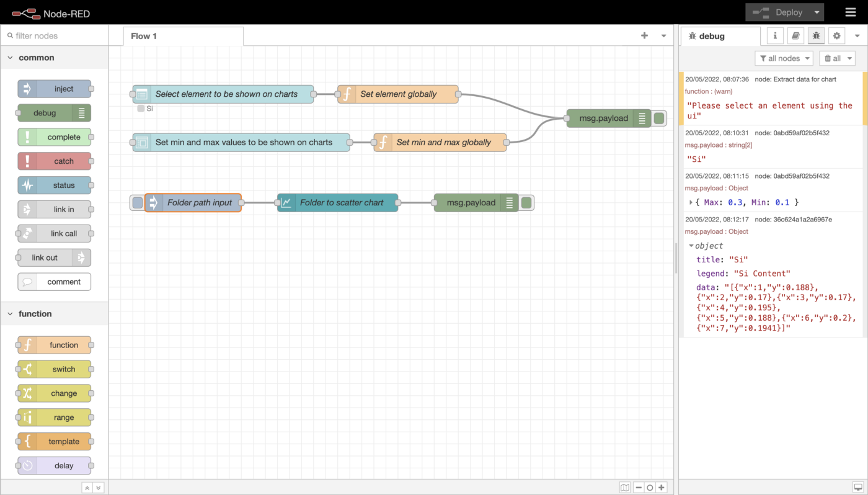Open the help book sidebar icon
Viewport: 868px width, 495px height.
(x=795, y=36)
